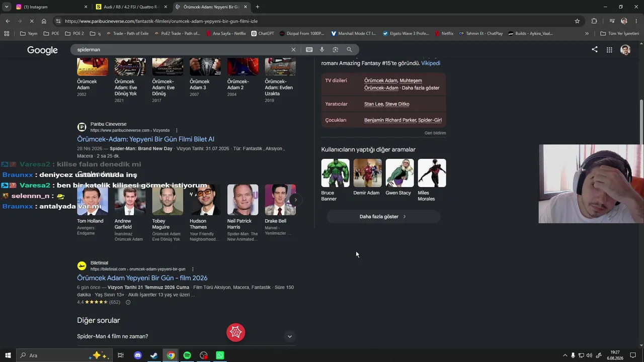644x362 pixels.
Task: Open the Gwen Stacy related search thumbnail
Action: coord(399,173)
